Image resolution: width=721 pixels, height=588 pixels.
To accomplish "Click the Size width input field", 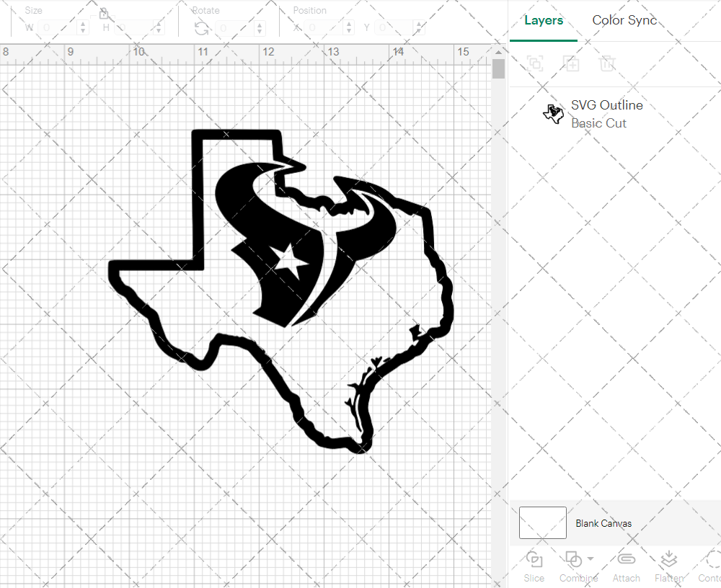I will point(58,27).
